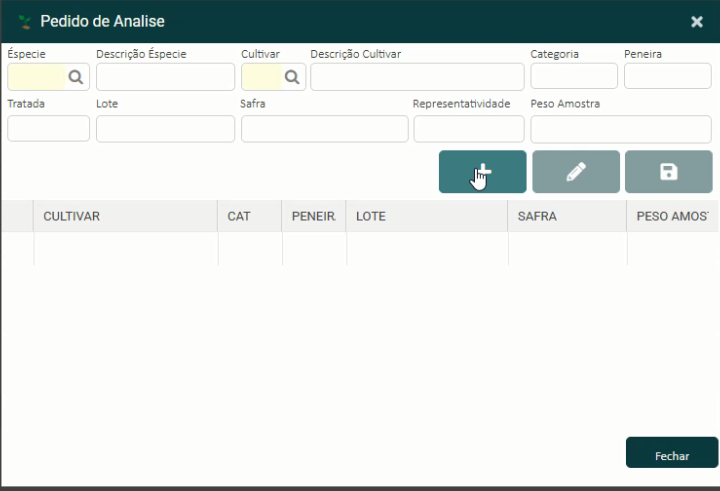This screenshot has width=720, height=491.
Task: Click the Representatividade field
Action: [x=468, y=129]
